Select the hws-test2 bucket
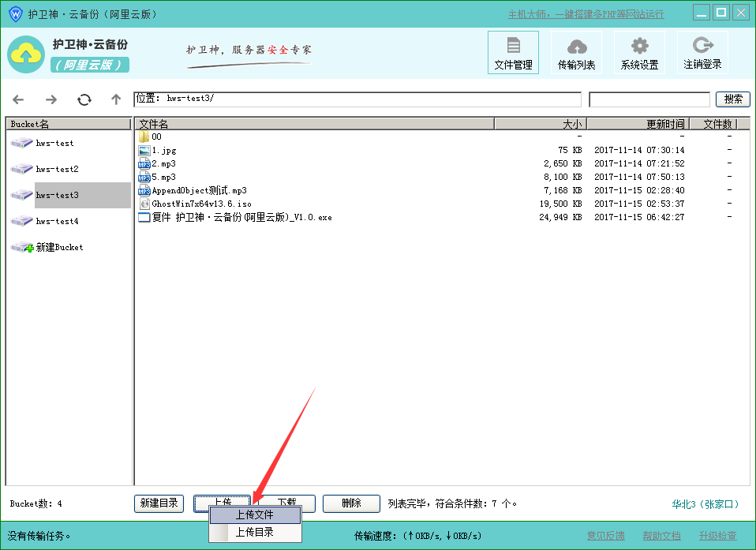756x550 pixels. coord(57,169)
